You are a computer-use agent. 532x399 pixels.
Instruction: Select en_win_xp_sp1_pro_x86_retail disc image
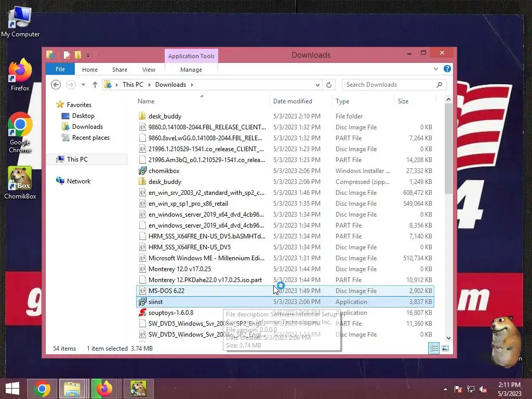(x=285, y=204)
